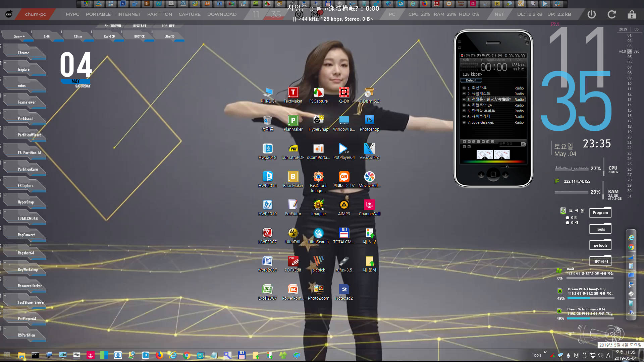The image size is (644, 362).
Task: Click the search magnifier in player quick search
Action: (x=523, y=144)
